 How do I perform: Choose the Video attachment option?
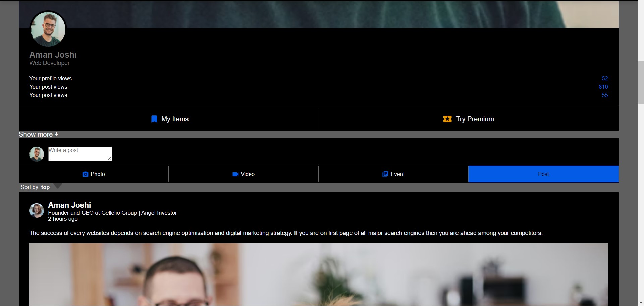point(244,174)
